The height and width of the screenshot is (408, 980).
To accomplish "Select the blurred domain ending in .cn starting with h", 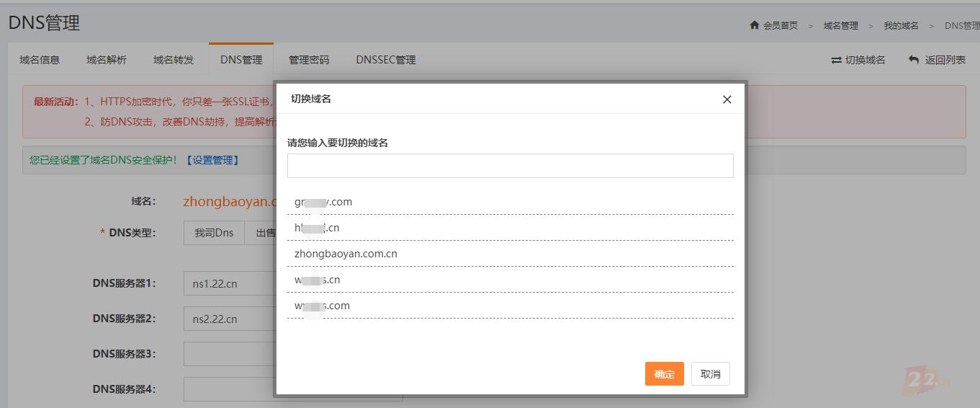I will click(x=511, y=228).
